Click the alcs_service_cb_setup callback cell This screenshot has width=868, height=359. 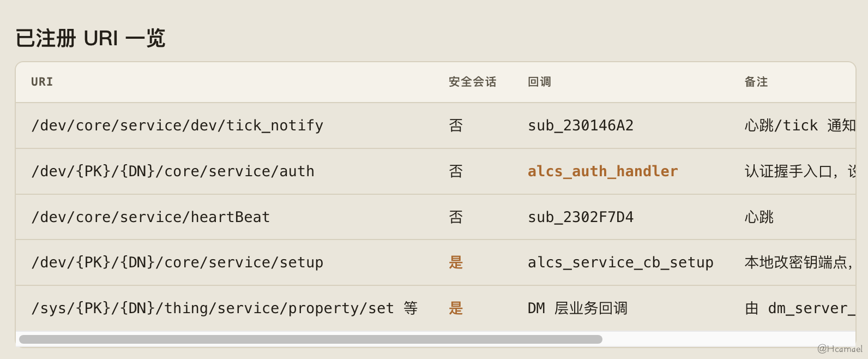(620, 262)
